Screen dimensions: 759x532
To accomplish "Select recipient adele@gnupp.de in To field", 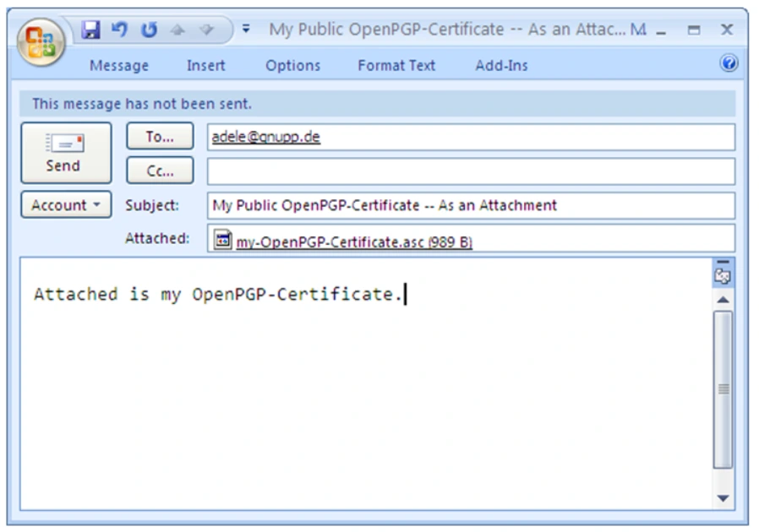I will point(265,137).
